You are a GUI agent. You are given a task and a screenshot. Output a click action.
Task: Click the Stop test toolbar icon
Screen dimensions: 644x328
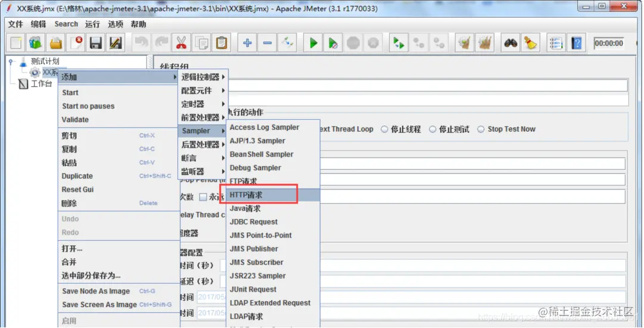[x=353, y=43]
